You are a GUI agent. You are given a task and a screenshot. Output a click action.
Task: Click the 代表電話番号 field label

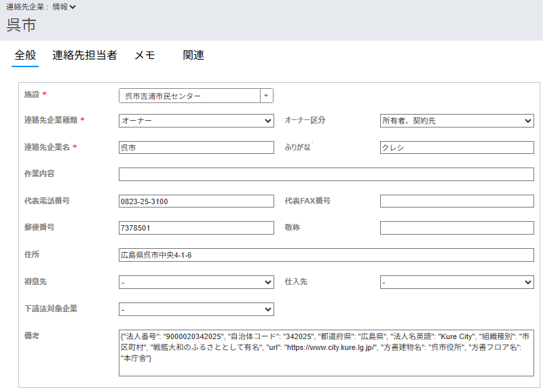47,201
